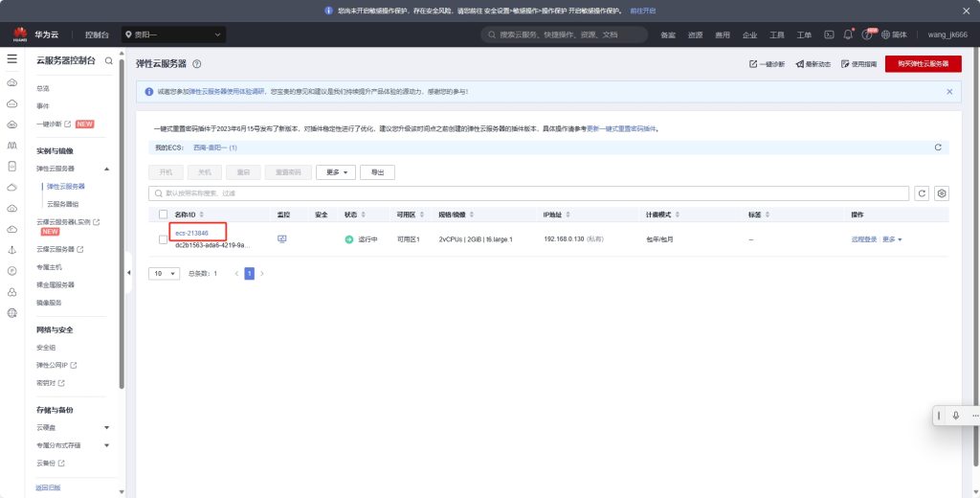This screenshot has width=980, height=498.
Task: Focus the top cloud service search box
Action: click(x=565, y=35)
